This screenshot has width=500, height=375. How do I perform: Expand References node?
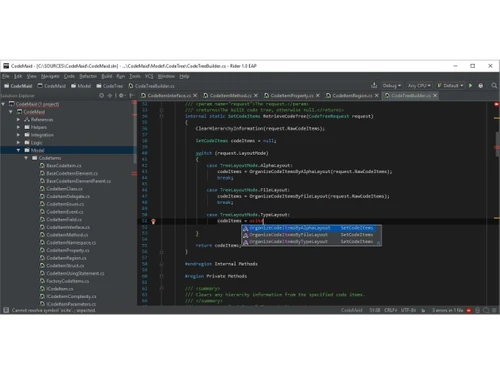18,119
